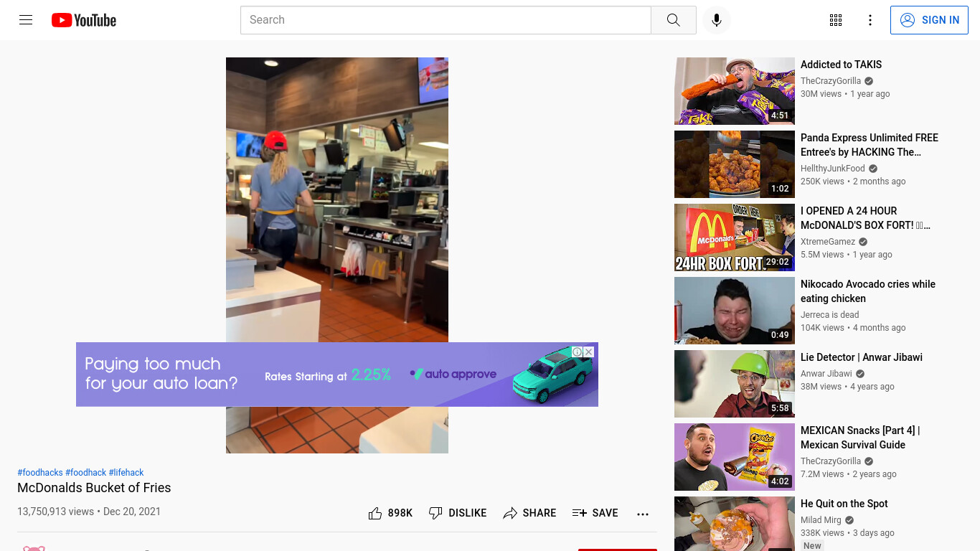The height and width of the screenshot is (551, 980).
Task: Click the 5.5M views text
Action: (x=822, y=255)
